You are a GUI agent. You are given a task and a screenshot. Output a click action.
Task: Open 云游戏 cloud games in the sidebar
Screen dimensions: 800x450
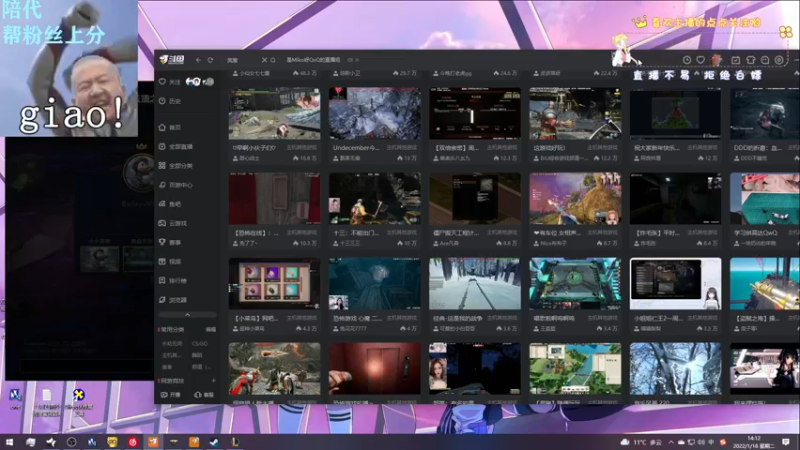pyautogui.click(x=173, y=223)
